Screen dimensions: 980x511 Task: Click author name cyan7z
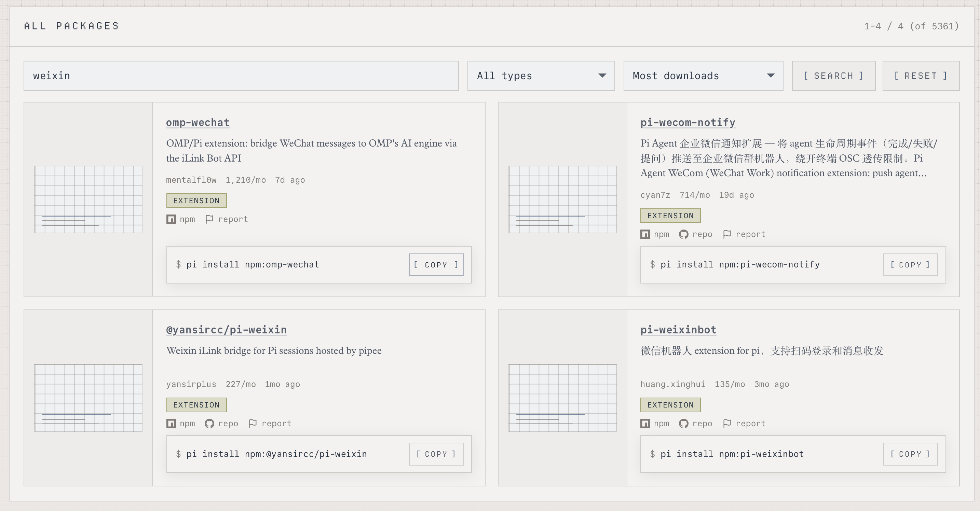[655, 195]
